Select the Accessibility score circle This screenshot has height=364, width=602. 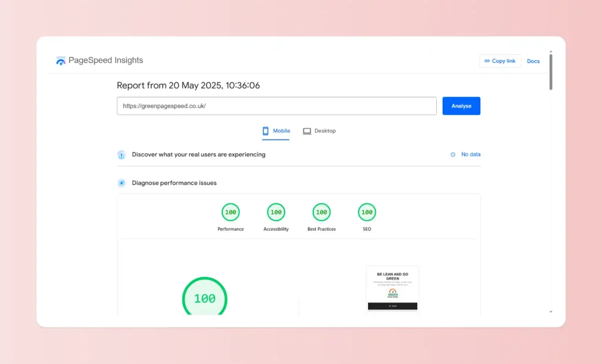276,213
